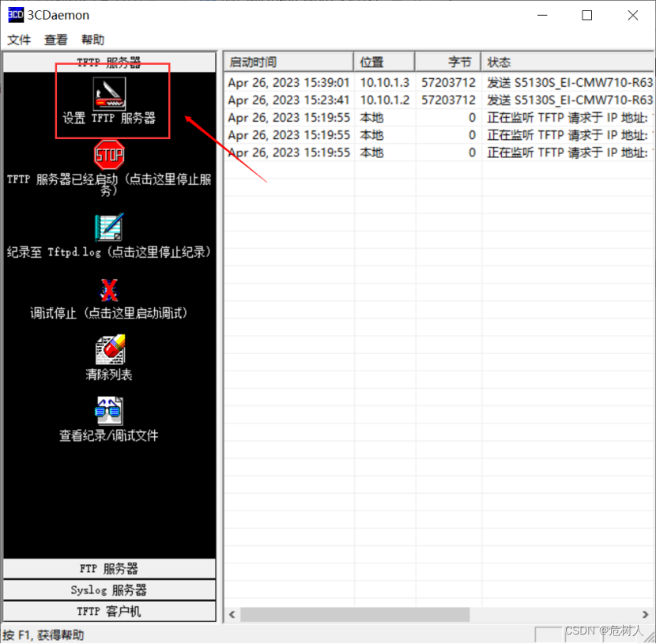Image resolution: width=656 pixels, height=644 pixels.
Task: Open the 帮助 menu
Action: coord(92,40)
